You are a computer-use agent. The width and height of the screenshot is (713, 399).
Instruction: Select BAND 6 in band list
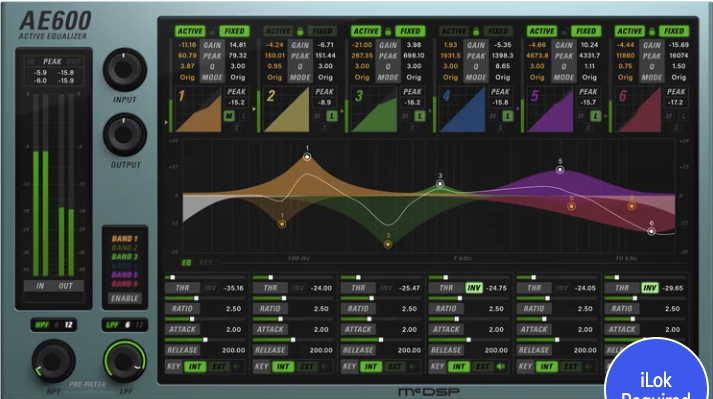point(125,284)
